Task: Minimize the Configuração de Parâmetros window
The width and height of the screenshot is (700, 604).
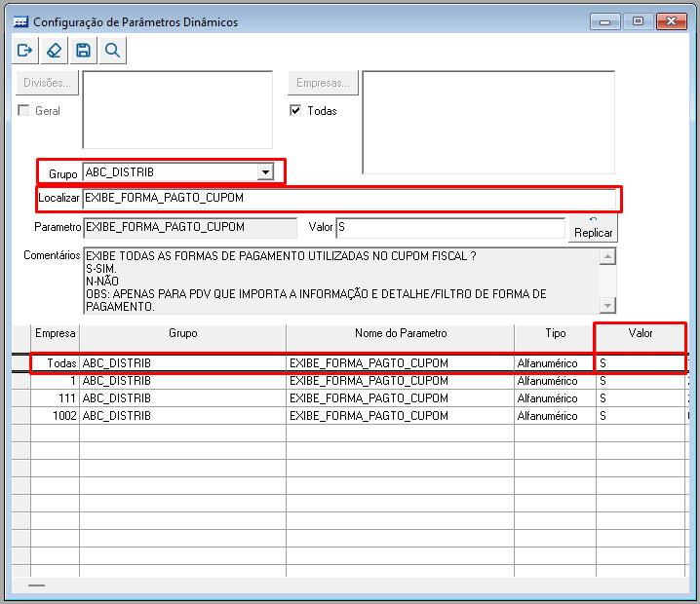Action: click(x=604, y=21)
